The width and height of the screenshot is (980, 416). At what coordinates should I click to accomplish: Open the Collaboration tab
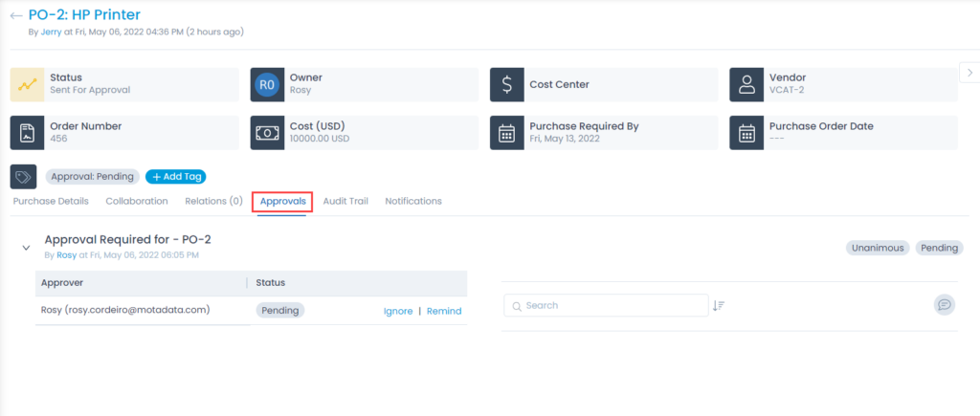(x=137, y=202)
